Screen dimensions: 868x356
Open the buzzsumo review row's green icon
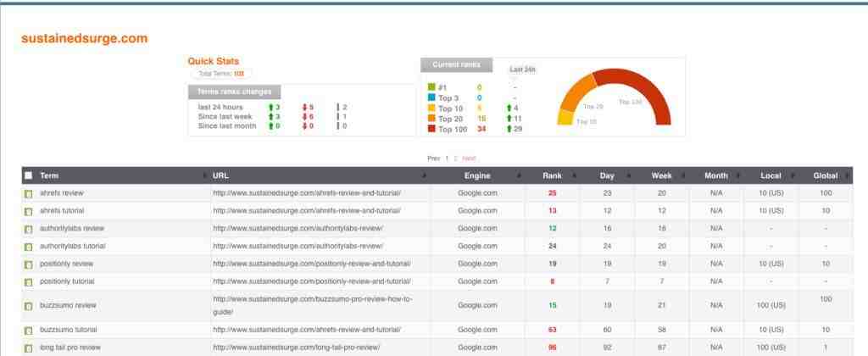pos(28,306)
